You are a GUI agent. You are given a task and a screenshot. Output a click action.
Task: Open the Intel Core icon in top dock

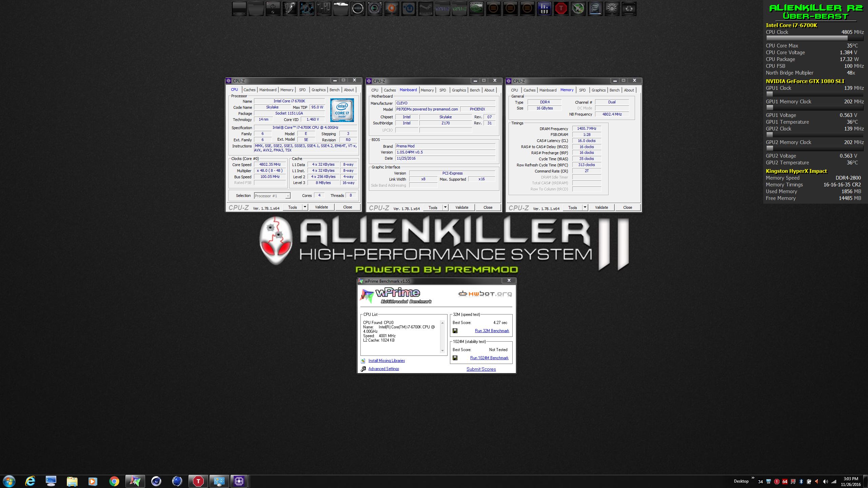pyautogui.click(x=595, y=8)
